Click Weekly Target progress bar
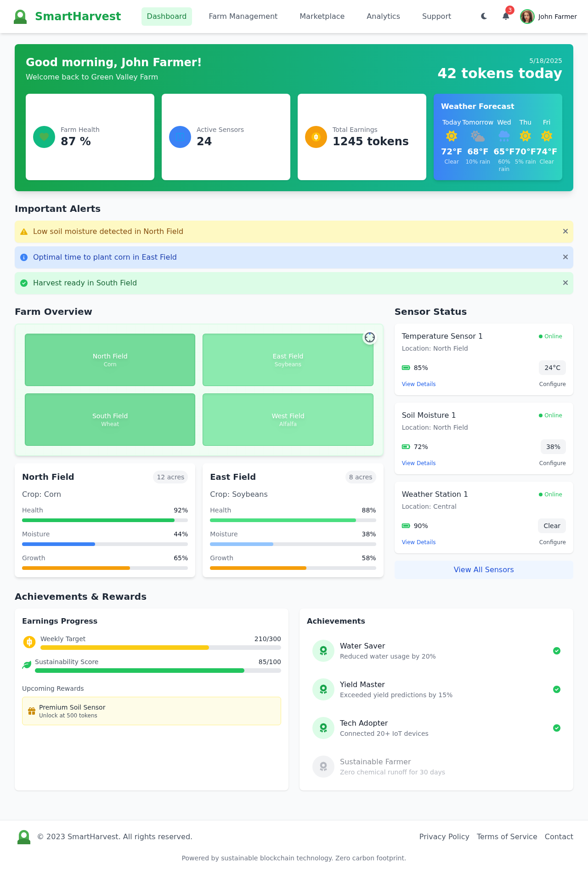Viewport: 588px width, 870px height. pos(161,648)
